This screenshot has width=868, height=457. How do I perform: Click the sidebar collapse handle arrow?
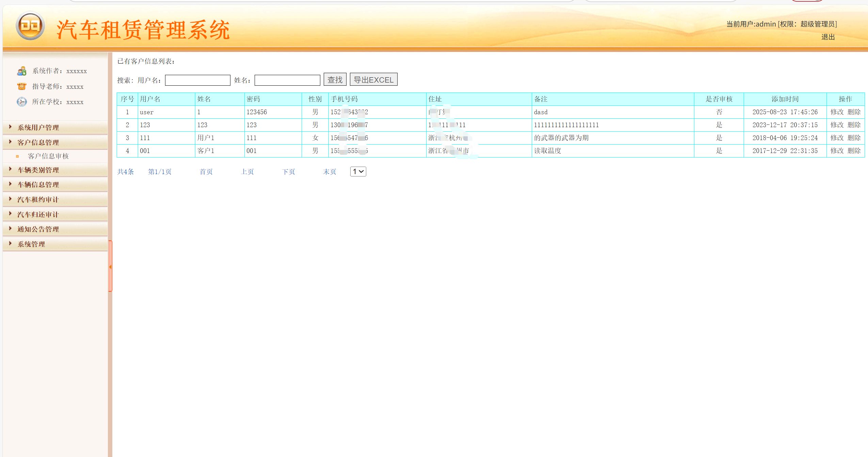(110, 266)
